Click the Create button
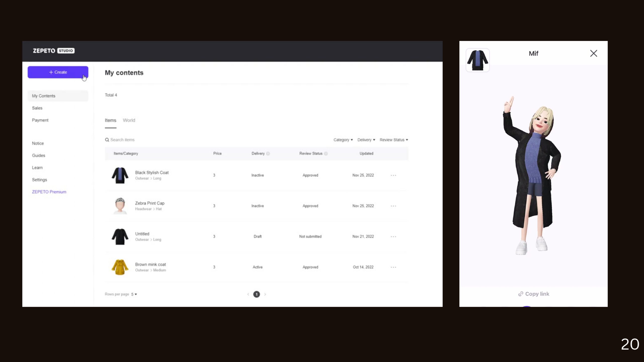The width and height of the screenshot is (644, 362). (58, 72)
